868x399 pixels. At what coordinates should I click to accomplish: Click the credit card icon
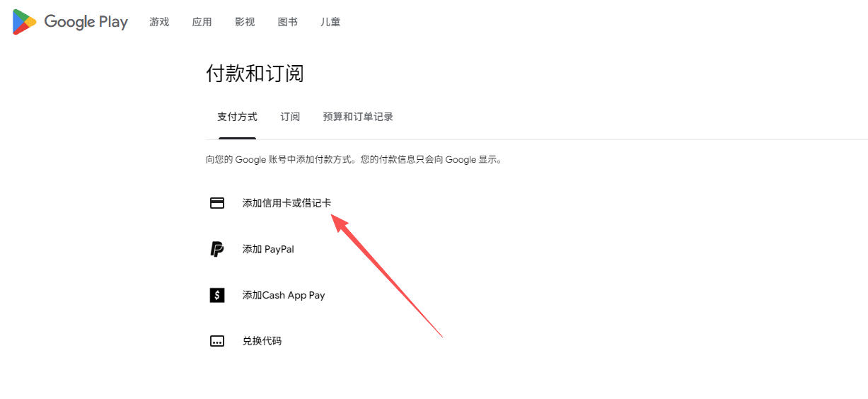pyautogui.click(x=217, y=203)
